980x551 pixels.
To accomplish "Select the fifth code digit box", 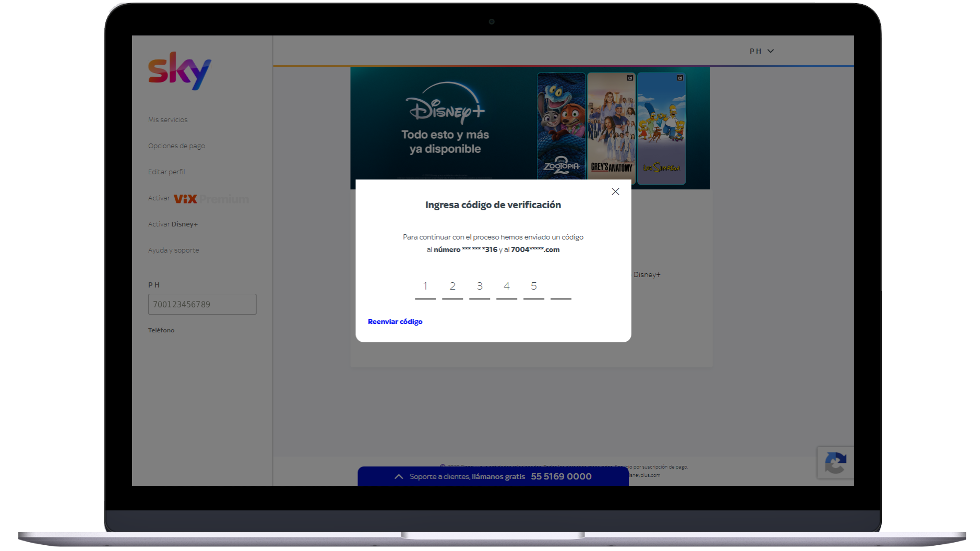I will click(534, 288).
